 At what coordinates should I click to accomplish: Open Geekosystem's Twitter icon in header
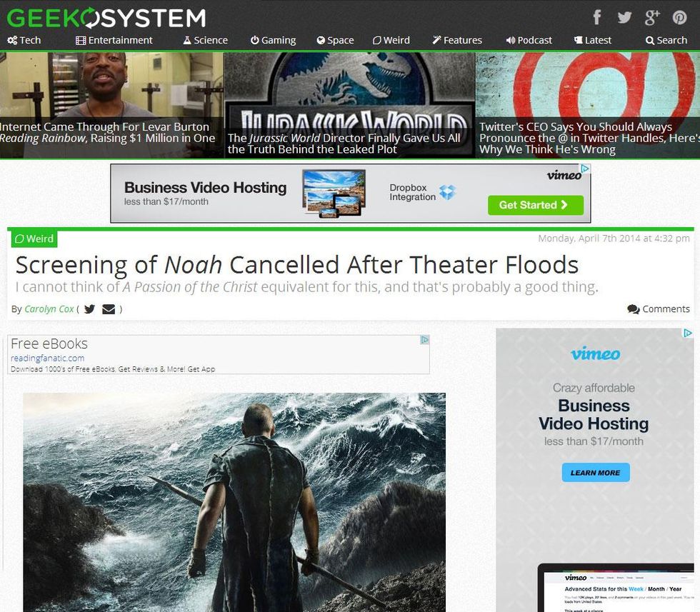pyautogui.click(x=624, y=17)
